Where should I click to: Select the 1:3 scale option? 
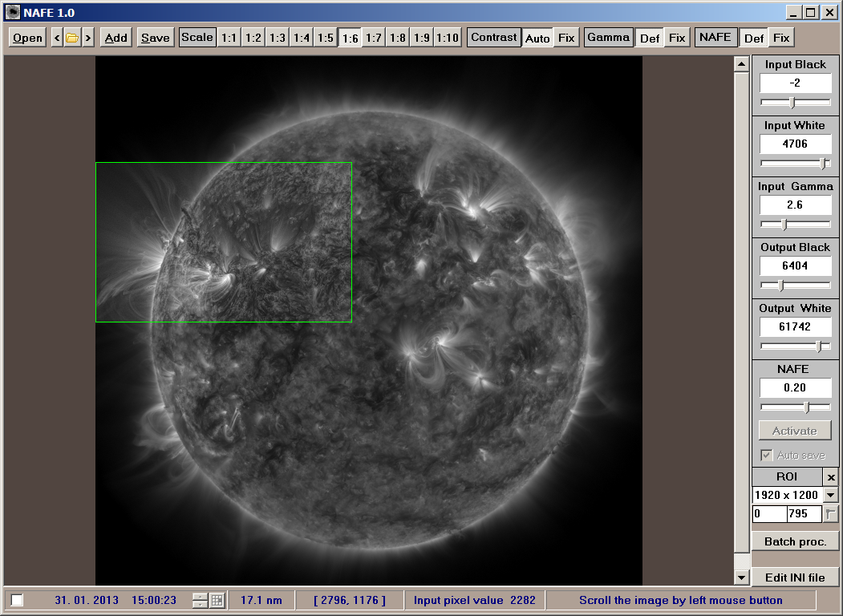pyautogui.click(x=278, y=38)
